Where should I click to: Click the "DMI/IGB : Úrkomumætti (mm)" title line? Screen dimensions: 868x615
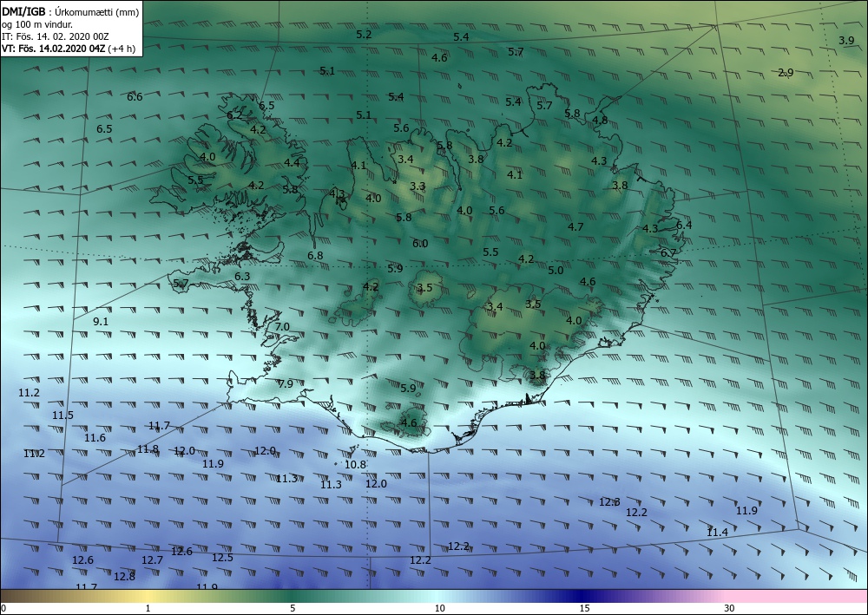coord(70,11)
